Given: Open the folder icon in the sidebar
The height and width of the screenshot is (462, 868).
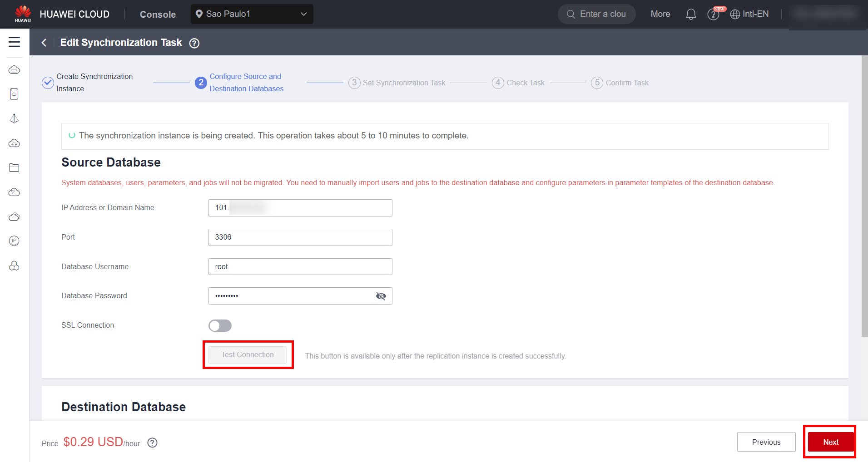Looking at the screenshot, I should [x=14, y=167].
